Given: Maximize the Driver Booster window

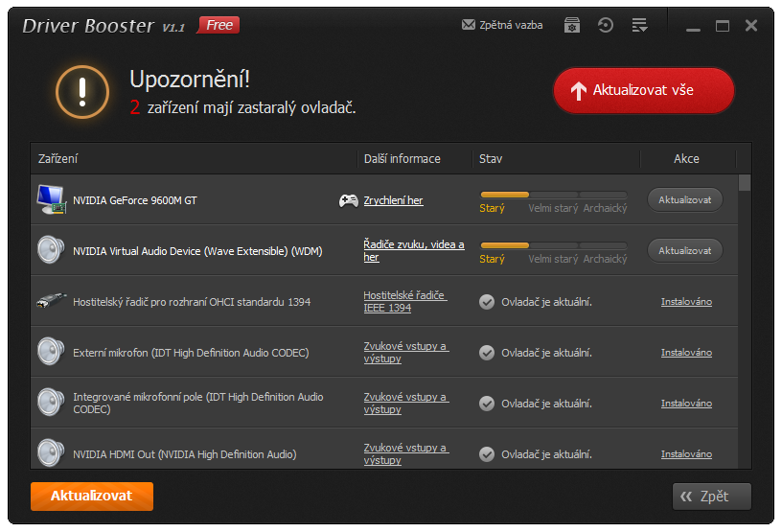Looking at the screenshot, I should tap(723, 26).
